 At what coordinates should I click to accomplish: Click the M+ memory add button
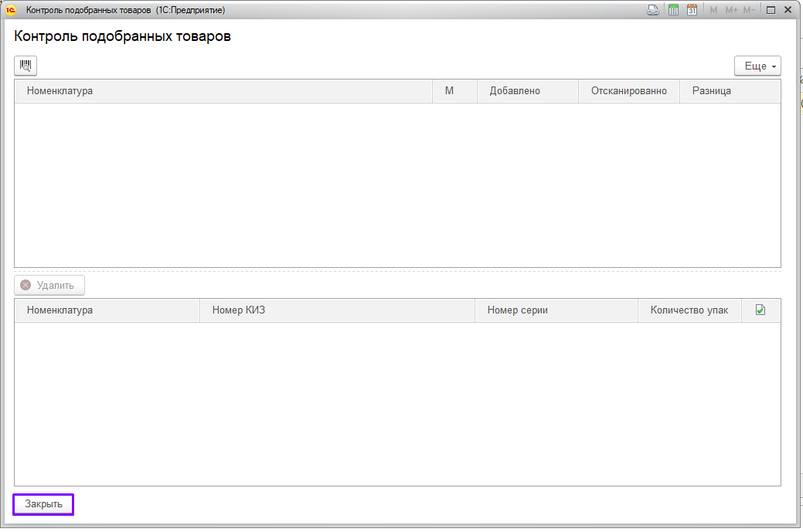(731, 10)
